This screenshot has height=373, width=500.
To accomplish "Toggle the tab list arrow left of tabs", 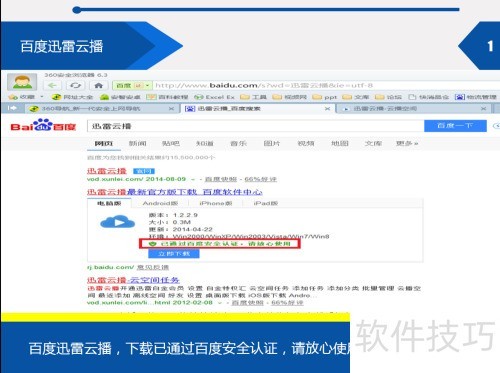I will coord(12,108).
